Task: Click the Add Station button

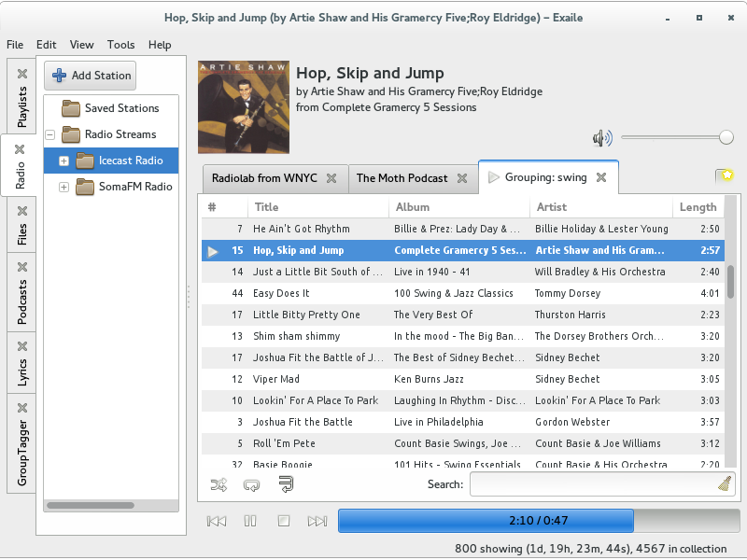Action: [90, 76]
